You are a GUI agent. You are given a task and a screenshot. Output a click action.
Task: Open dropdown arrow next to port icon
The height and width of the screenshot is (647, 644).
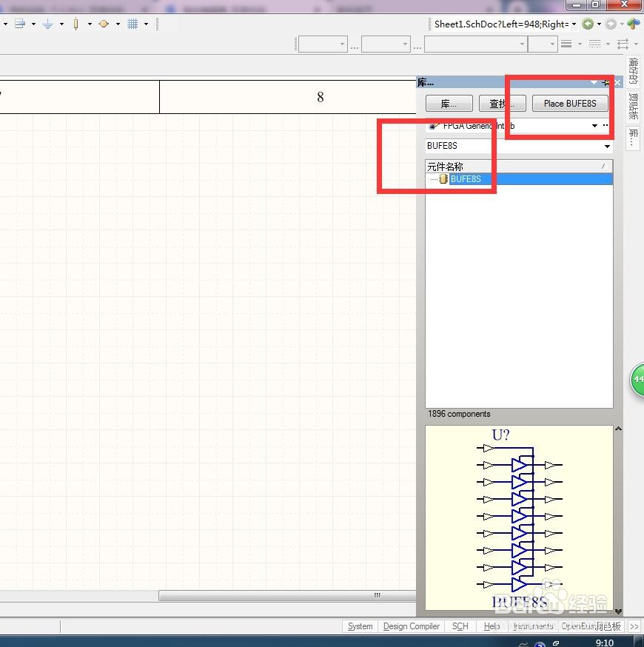(x=118, y=24)
